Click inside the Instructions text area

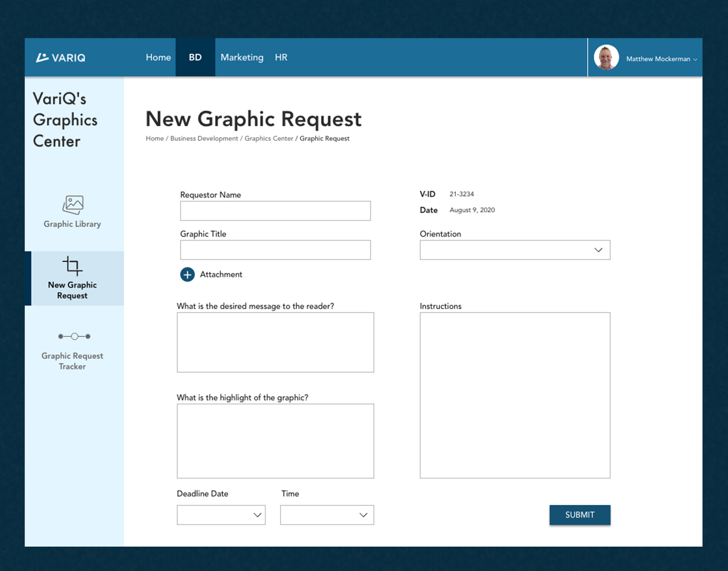[515, 395]
